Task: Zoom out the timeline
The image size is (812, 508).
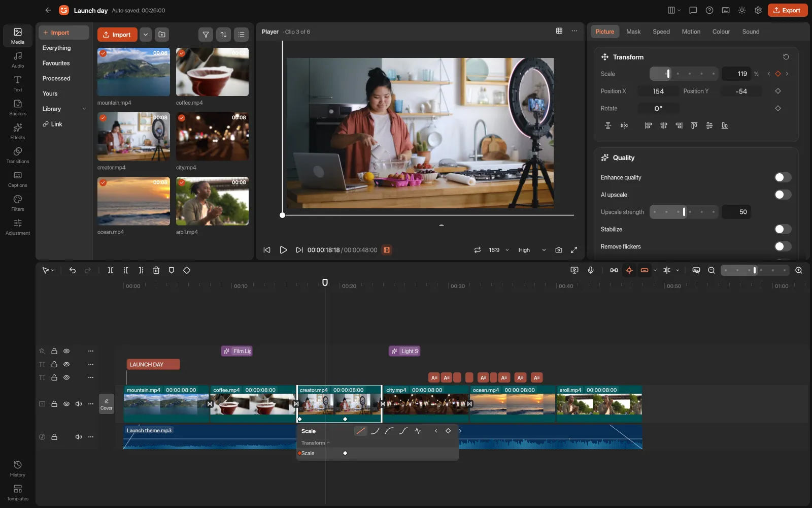Action: pyautogui.click(x=712, y=270)
